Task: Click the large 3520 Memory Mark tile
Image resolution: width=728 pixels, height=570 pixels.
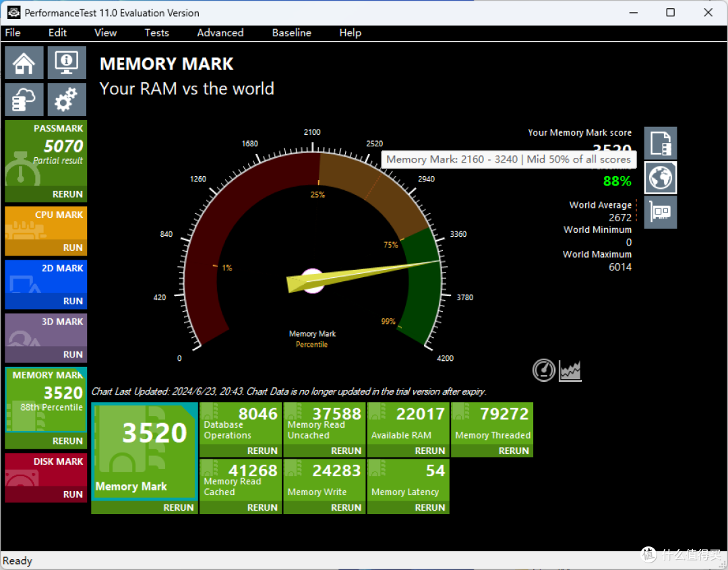Action: [x=144, y=451]
